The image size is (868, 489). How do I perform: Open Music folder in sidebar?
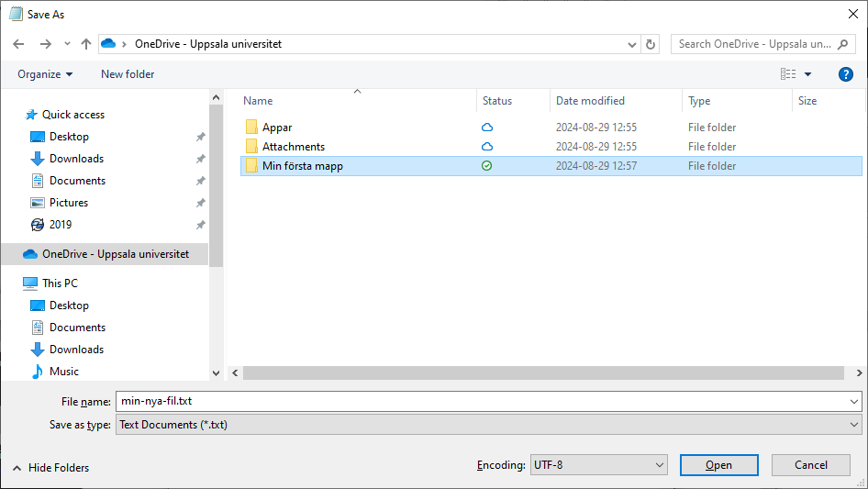tap(63, 372)
